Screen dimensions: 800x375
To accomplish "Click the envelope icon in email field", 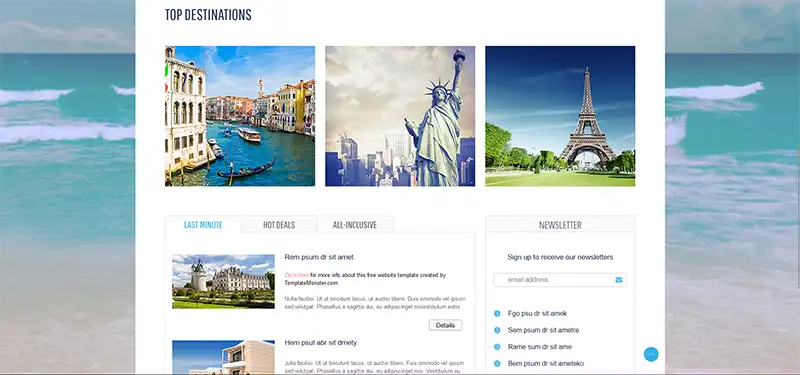I will [619, 280].
